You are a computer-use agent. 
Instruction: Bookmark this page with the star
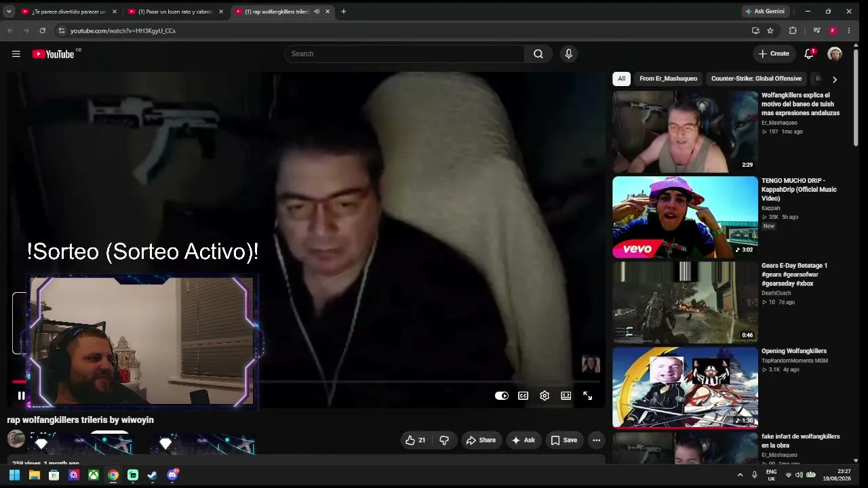pyautogui.click(x=770, y=30)
